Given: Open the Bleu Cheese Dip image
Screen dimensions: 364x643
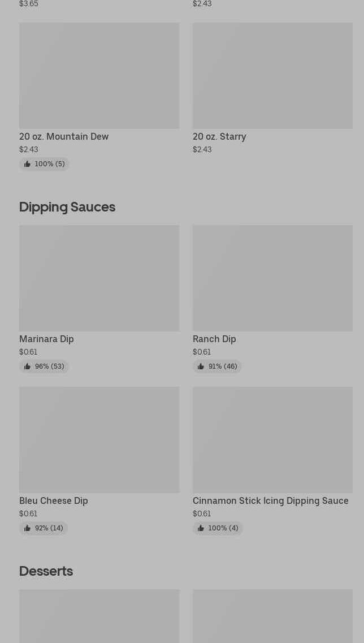Looking at the screenshot, I should 99,439.
